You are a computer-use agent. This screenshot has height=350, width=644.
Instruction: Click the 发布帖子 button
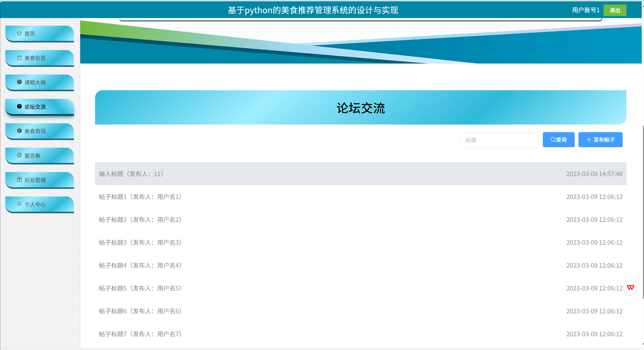click(x=600, y=140)
